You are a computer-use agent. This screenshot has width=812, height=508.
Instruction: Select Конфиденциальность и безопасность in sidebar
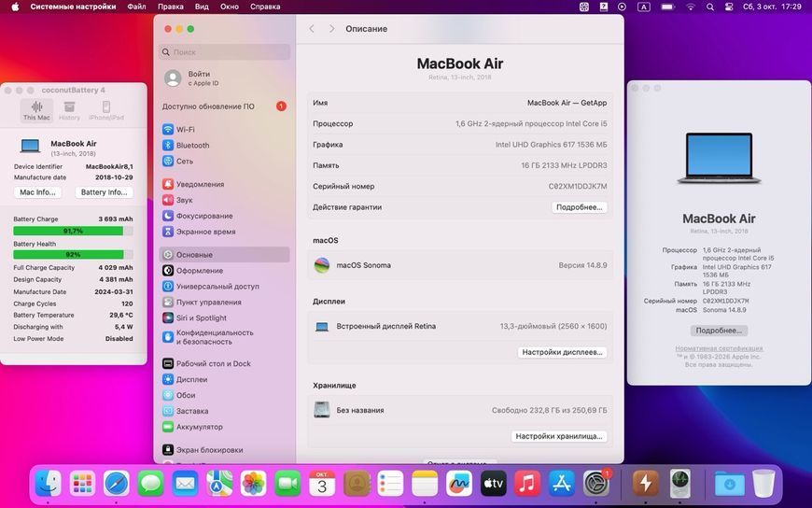224,337
